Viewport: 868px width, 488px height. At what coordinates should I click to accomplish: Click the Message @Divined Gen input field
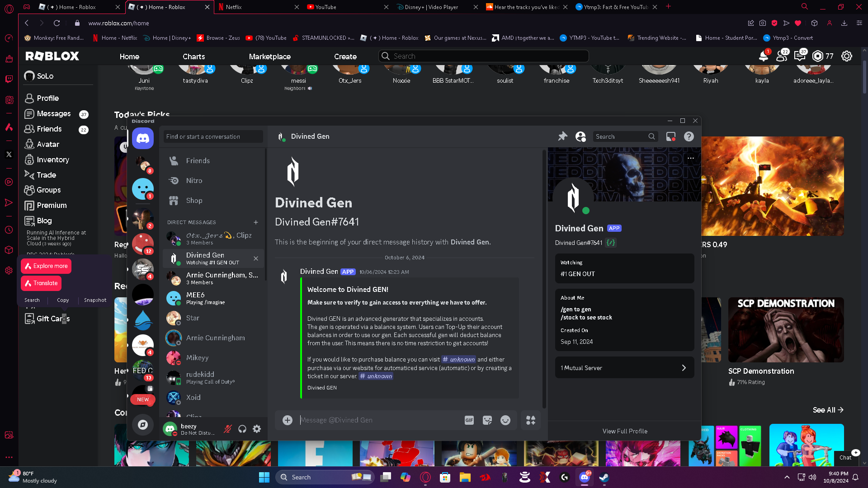coord(380,420)
